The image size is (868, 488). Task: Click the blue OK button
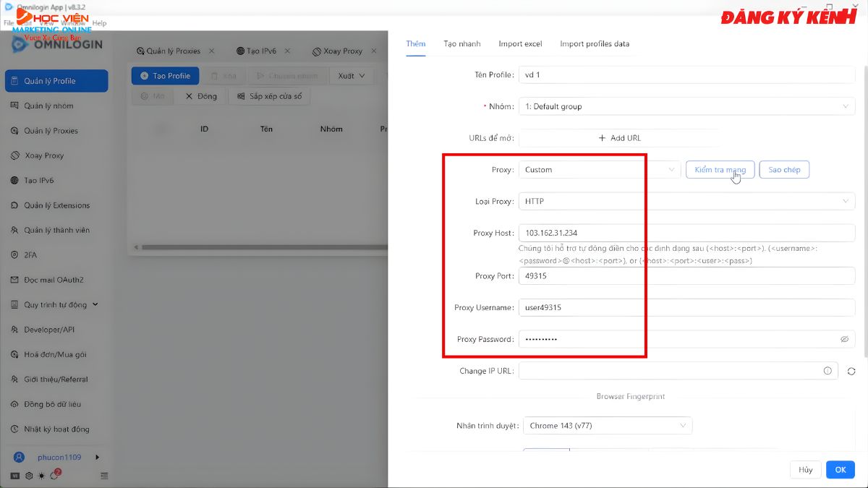(840, 469)
